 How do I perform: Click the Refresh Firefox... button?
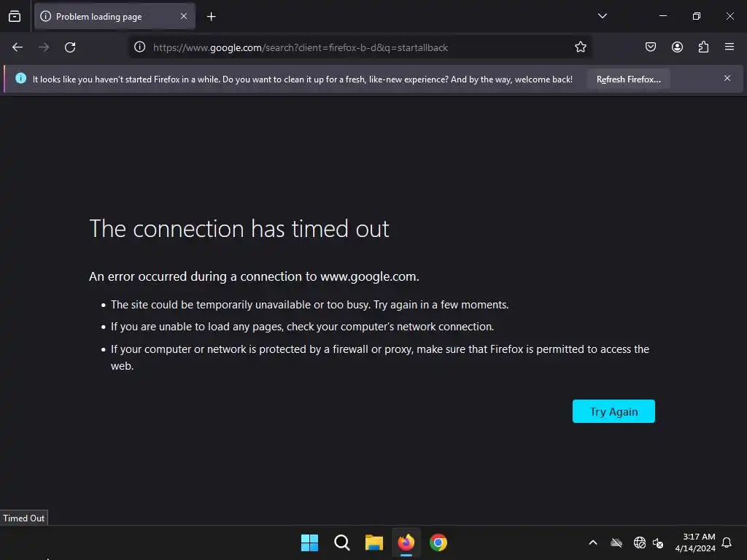[x=628, y=79]
